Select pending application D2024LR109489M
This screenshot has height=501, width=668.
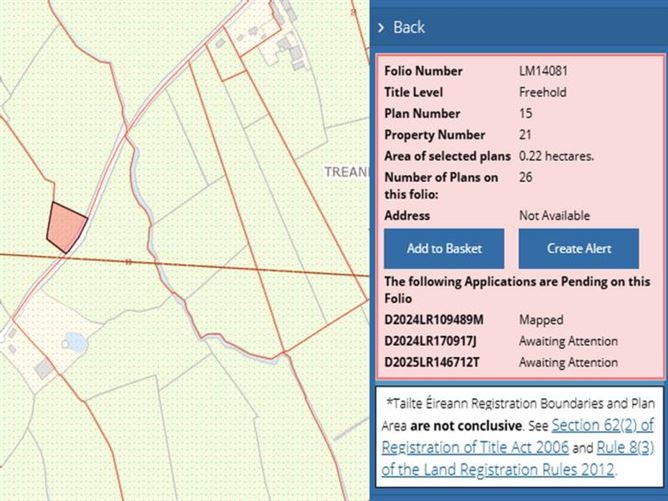[x=433, y=320]
